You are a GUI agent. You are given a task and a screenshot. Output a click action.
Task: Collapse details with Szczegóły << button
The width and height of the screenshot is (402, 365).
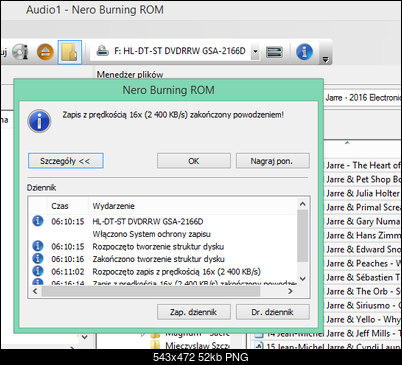coord(66,161)
